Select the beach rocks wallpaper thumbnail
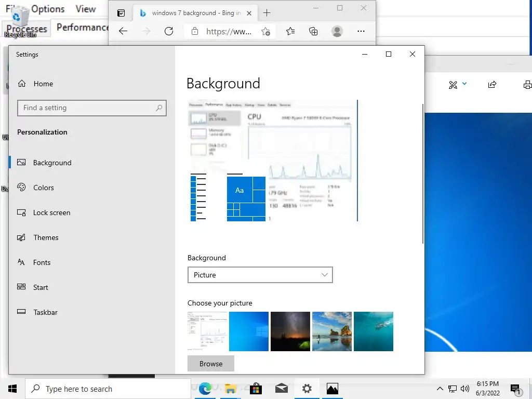Screen dimensions: 532x399 click(332, 331)
